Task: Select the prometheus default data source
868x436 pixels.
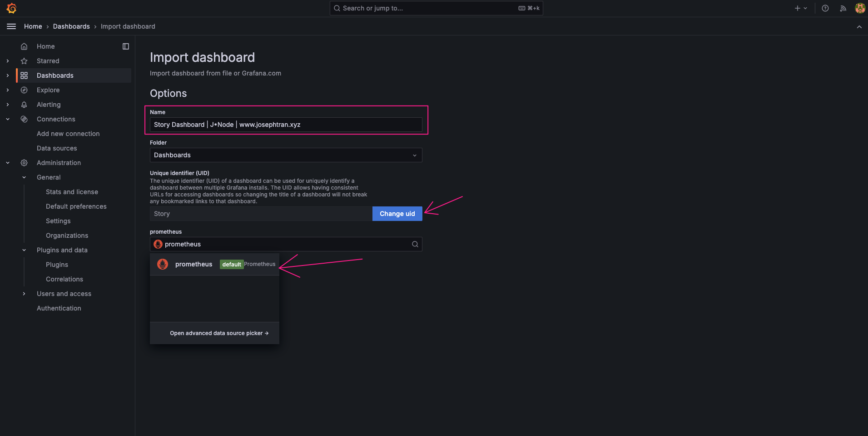Action: (214, 264)
